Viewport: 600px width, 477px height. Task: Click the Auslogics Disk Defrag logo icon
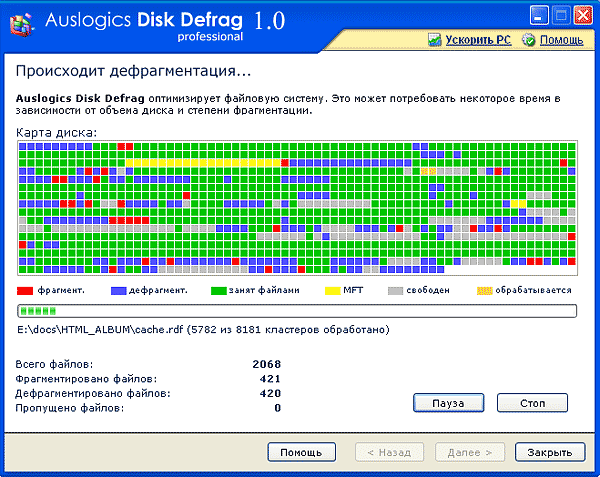click(22, 24)
